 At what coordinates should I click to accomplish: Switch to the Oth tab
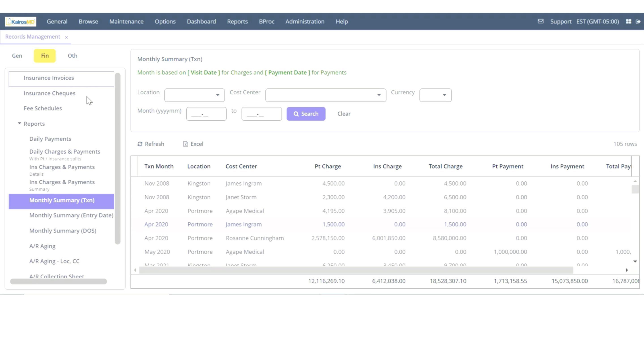point(73,56)
